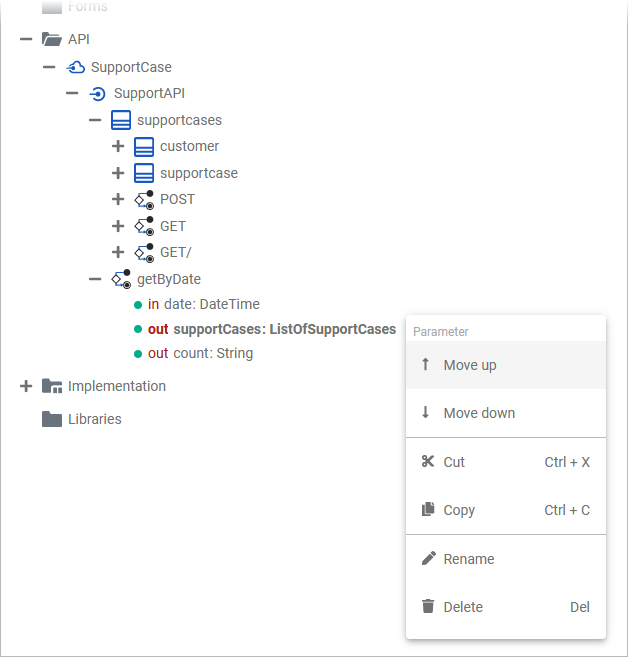This screenshot has width=628, height=657.
Task: Click the supportcases resource icon
Action: (x=121, y=120)
